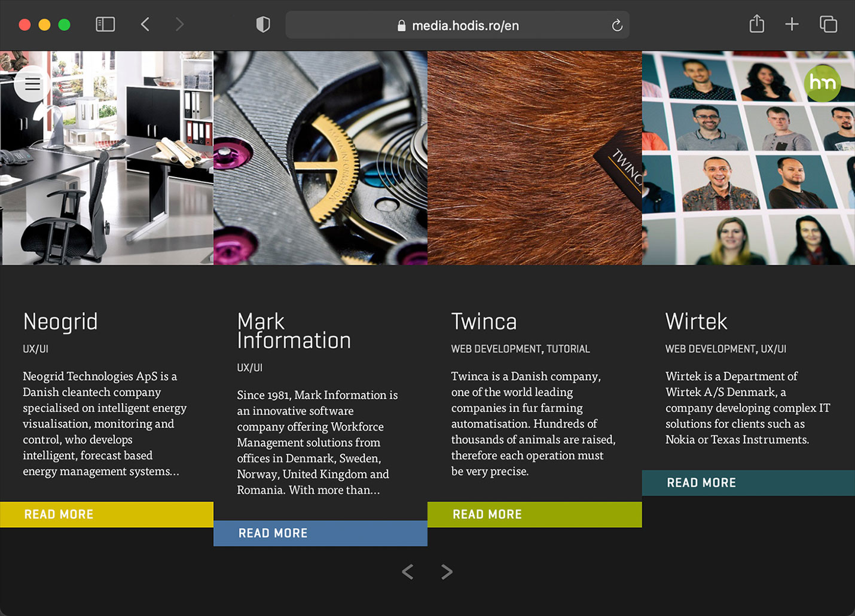Click the address bar media.hodis.ro/en

coord(457,25)
